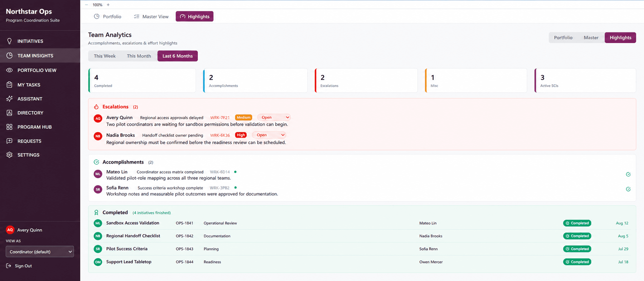Click the 3 Active SCIs summary card
The width and height of the screenshot is (644, 281).
(x=585, y=80)
